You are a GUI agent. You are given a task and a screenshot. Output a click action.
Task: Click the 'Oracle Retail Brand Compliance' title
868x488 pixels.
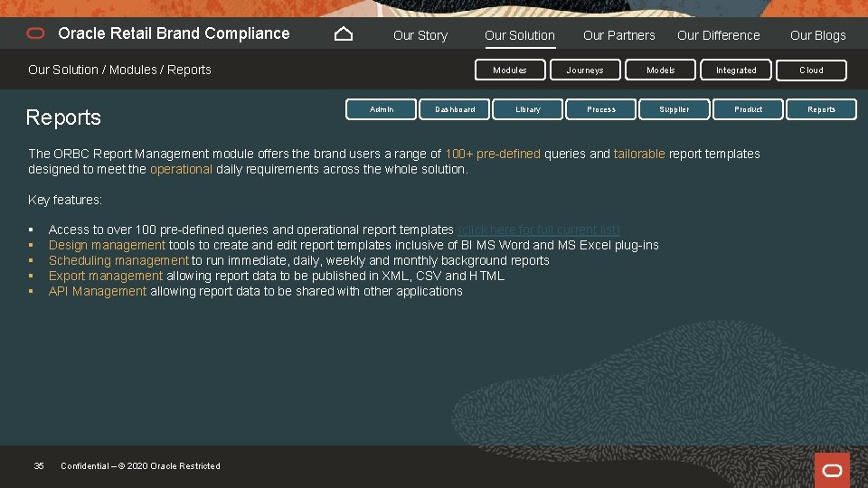click(x=174, y=33)
